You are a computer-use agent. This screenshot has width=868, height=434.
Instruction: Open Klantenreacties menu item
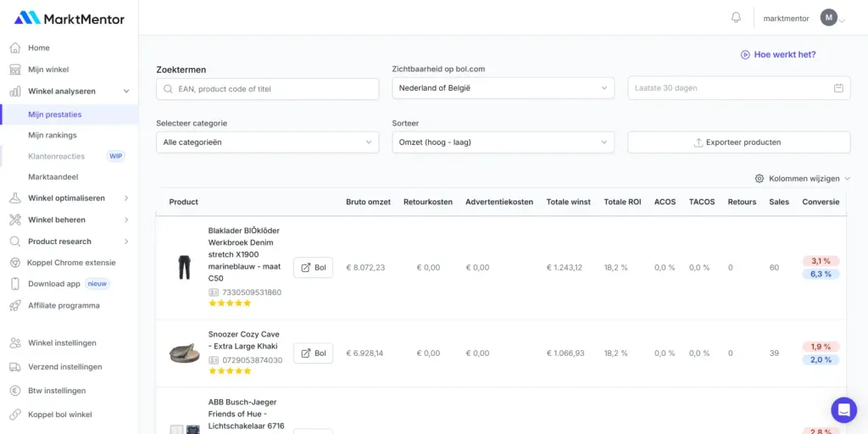pos(57,156)
